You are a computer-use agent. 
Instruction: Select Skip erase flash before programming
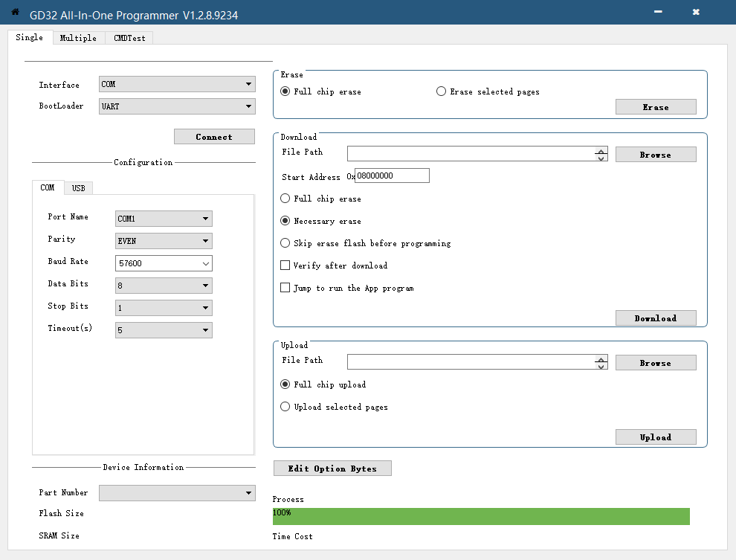point(285,243)
